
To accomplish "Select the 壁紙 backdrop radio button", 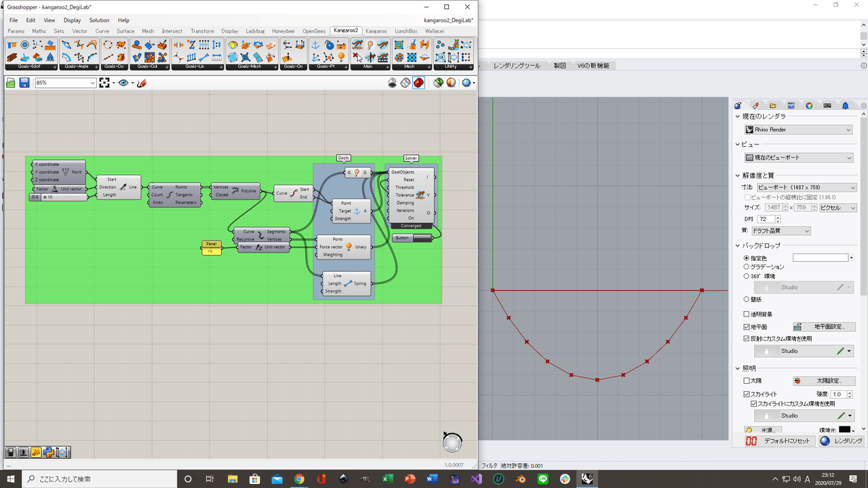I will tap(747, 299).
